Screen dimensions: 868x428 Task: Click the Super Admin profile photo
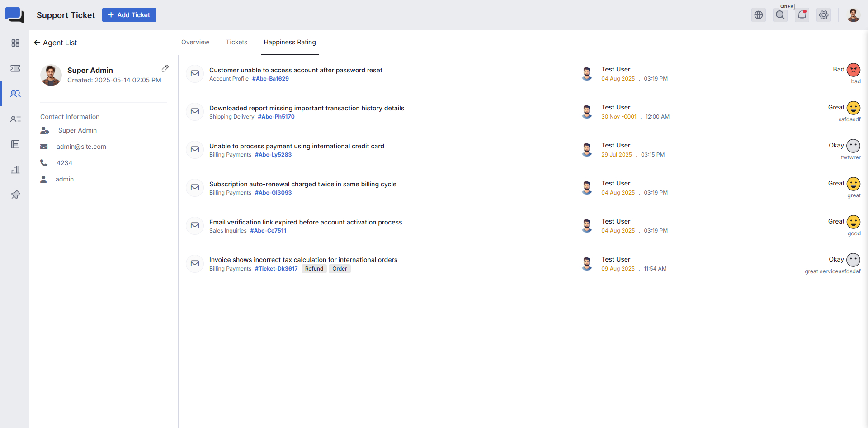(x=51, y=75)
